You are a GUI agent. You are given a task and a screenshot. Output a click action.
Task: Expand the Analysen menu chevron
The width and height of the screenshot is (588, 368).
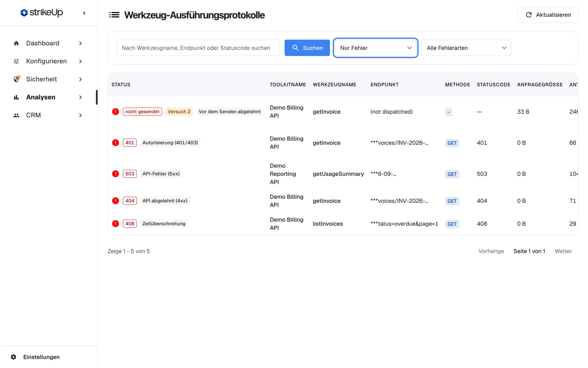80,97
